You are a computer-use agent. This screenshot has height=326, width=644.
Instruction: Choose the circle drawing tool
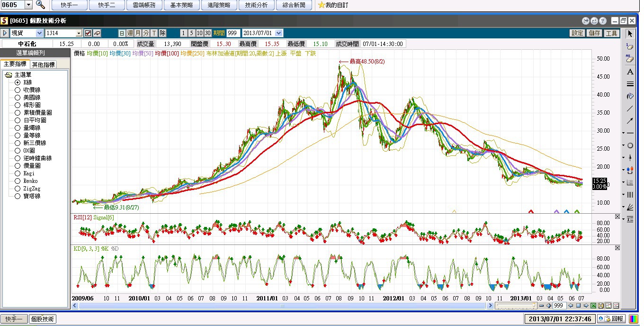click(630, 145)
